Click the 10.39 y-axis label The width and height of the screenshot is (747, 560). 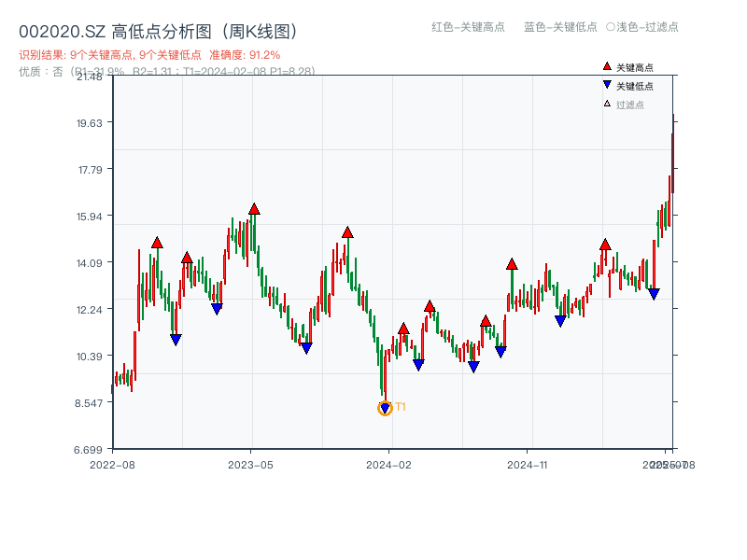[90, 357]
